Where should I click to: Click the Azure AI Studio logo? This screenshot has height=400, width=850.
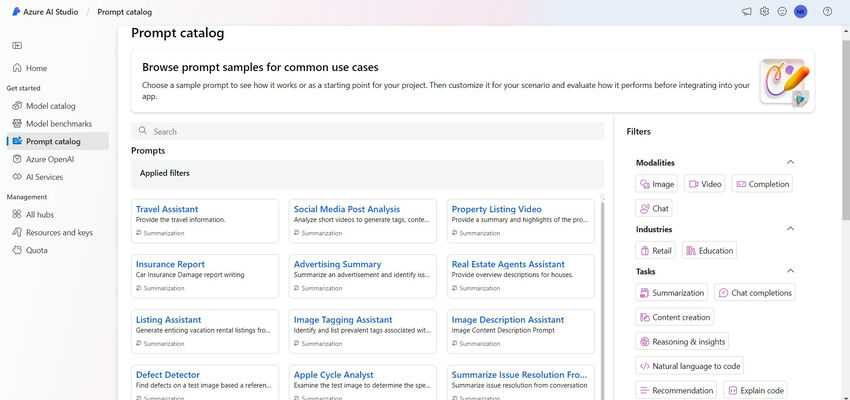coord(17,11)
